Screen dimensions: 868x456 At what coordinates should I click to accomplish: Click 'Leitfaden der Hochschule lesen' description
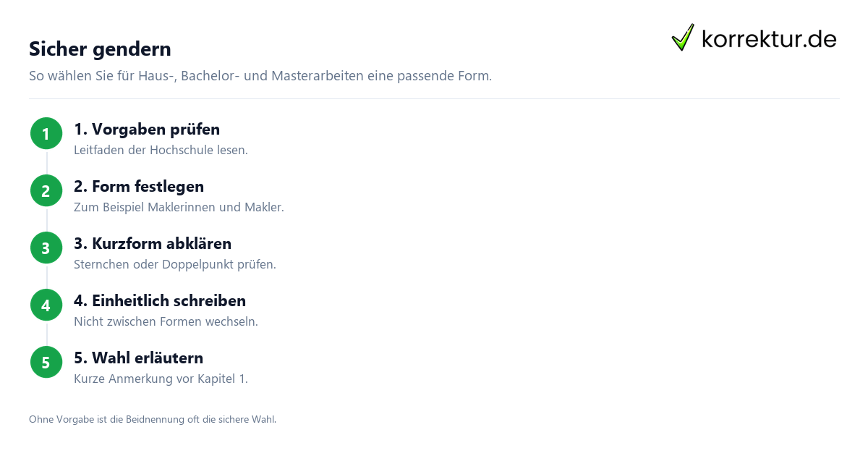click(x=161, y=151)
